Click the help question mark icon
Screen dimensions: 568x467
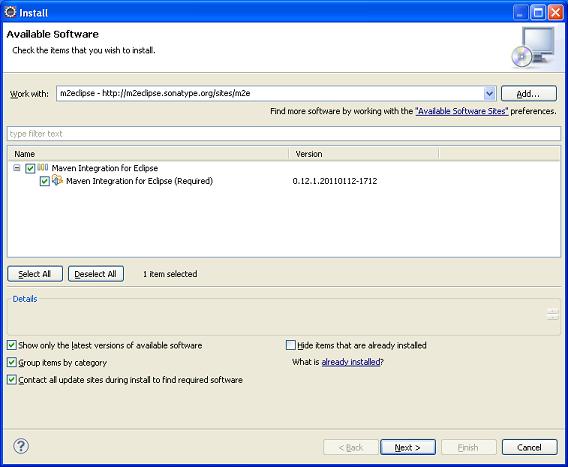[21, 446]
